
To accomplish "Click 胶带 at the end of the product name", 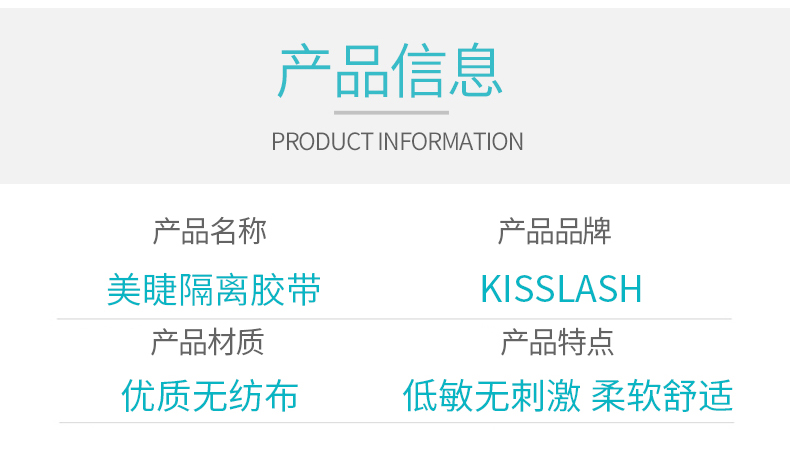I will pyautogui.click(x=286, y=290).
